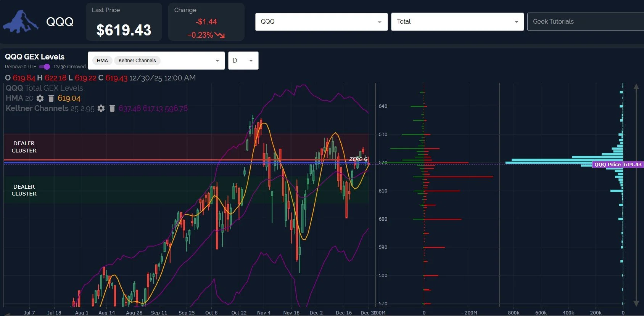Image resolution: width=644 pixels, height=316 pixels.
Task: Click the mountain logo icon
Action: [x=21, y=22]
